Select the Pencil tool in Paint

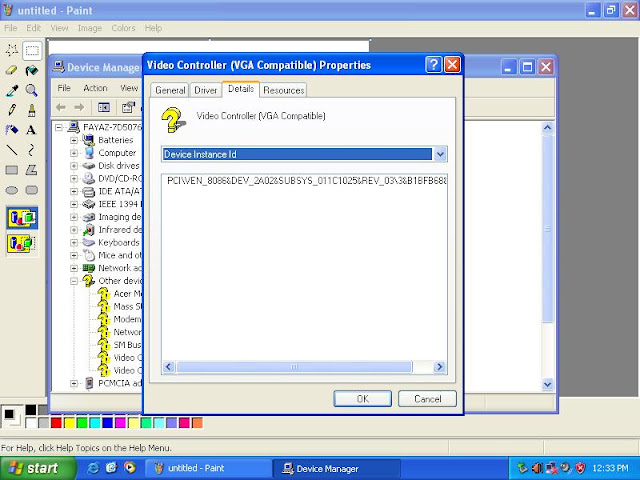tap(11, 110)
